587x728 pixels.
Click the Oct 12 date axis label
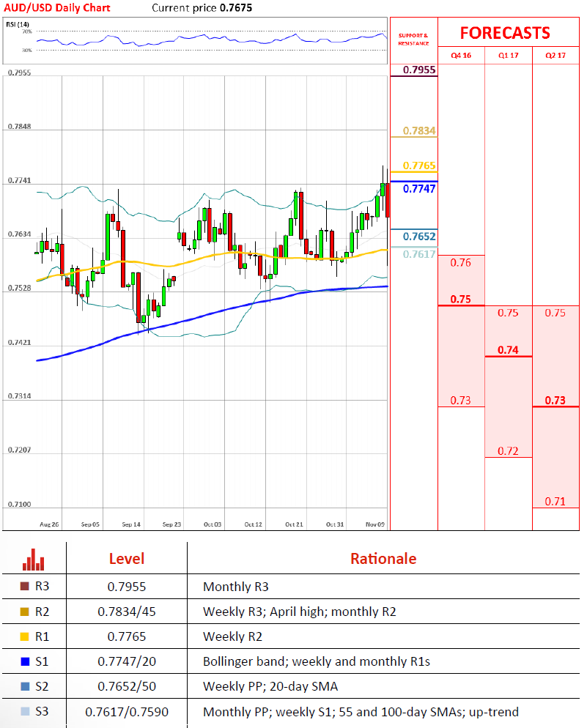(x=253, y=524)
